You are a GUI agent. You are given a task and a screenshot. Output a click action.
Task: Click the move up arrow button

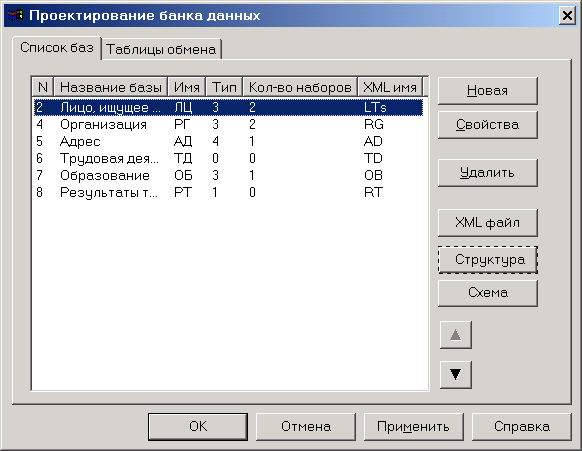(x=455, y=335)
